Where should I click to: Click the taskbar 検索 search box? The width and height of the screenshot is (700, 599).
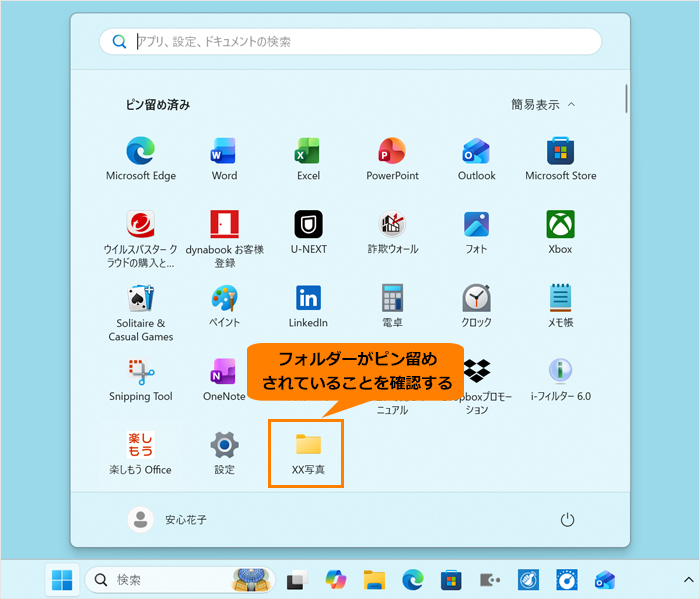pos(180,580)
